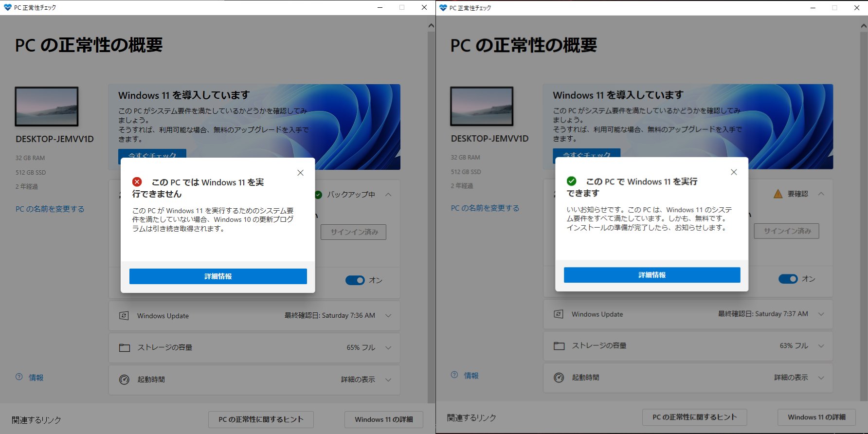This screenshot has width=868, height=434.
Task: Click 63% フル storage value in right window
Action: coord(794,345)
